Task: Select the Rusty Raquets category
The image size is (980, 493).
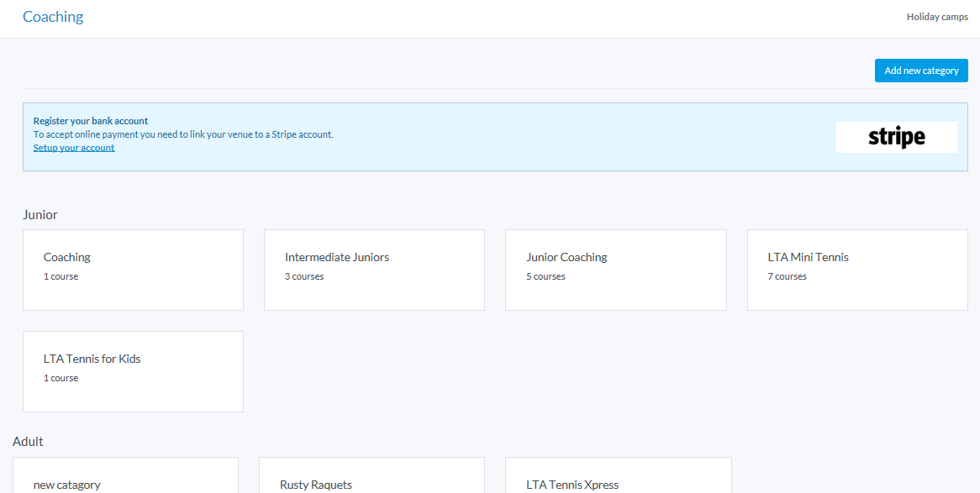Action: click(371, 477)
